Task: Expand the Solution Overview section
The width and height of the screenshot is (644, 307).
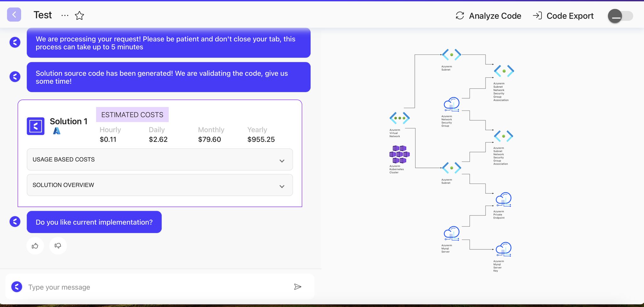Action: click(x=160, y=185)
